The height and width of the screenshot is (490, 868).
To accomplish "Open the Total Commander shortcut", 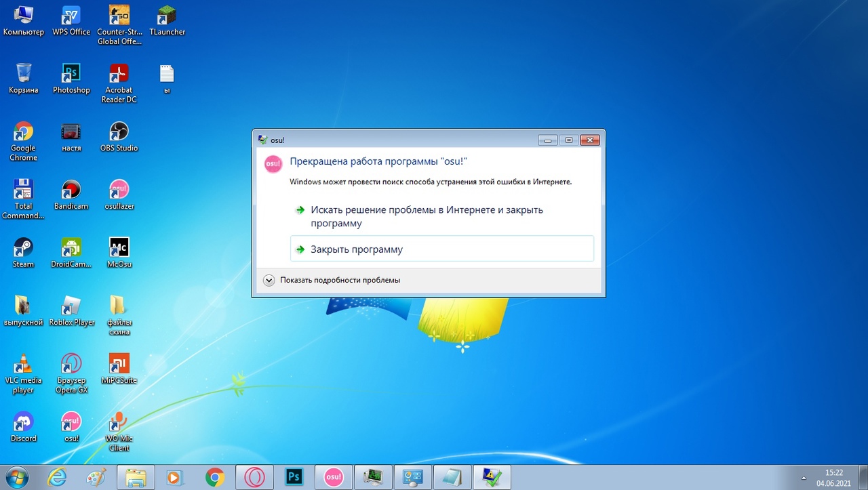I will (x=23, y=199).
